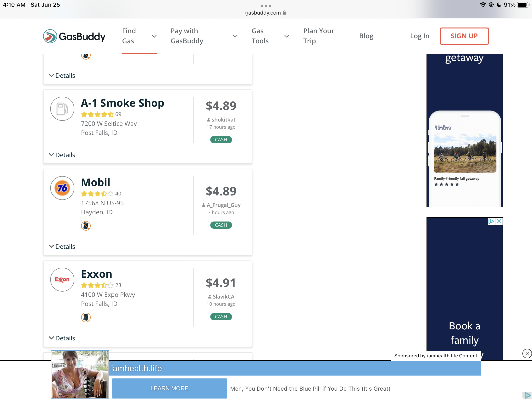The width and height of the screenshot is (532, 399).
Task: Open the Gas Tools menu
Action: (x=270, y=36)
